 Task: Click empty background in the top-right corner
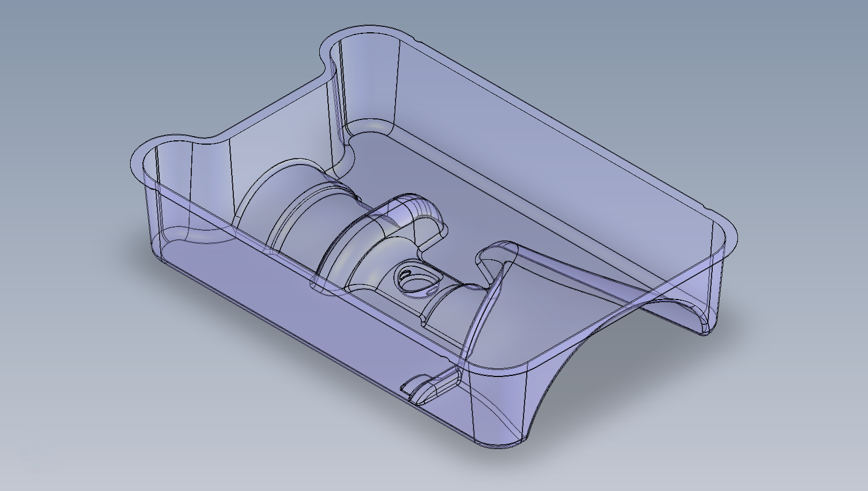806,43
